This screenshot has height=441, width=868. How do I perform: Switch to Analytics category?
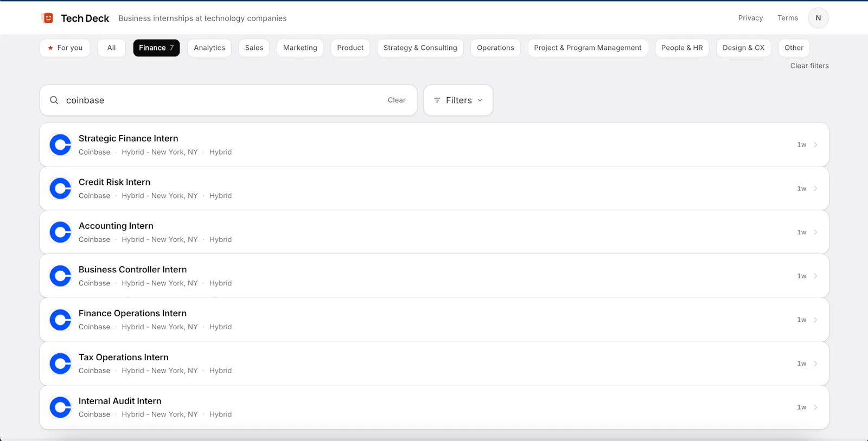tap(209, 48)
